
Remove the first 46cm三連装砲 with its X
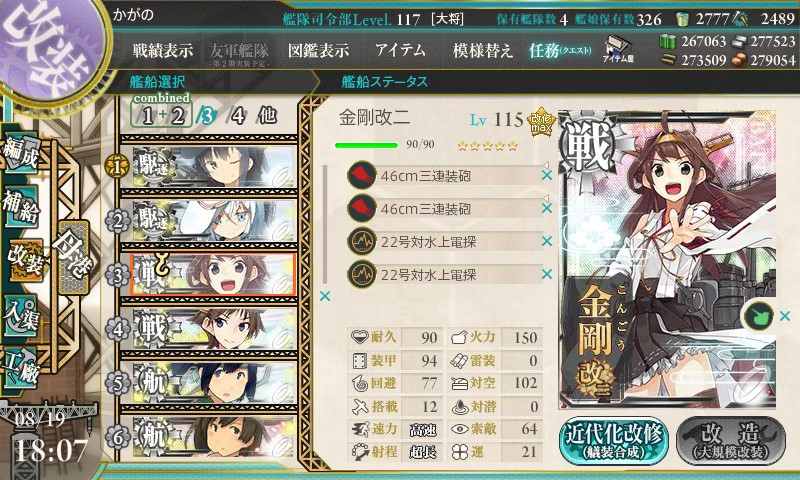click(x=547, y=175)
